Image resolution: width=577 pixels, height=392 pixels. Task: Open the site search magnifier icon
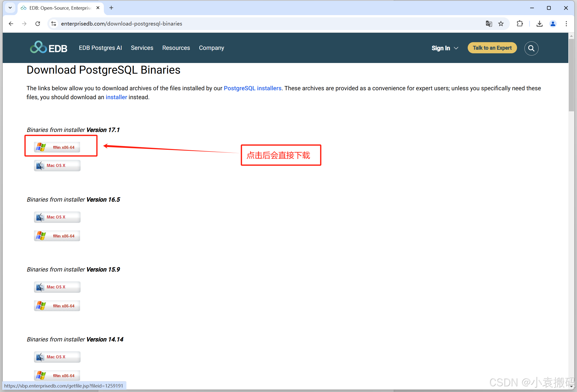pyautogui.click(x=531, y=48)
